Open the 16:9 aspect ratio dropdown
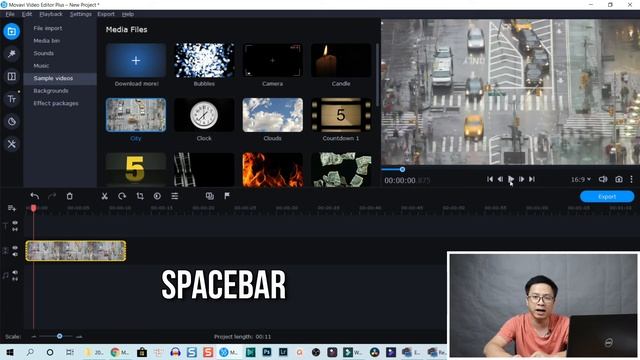 (581, 179)
